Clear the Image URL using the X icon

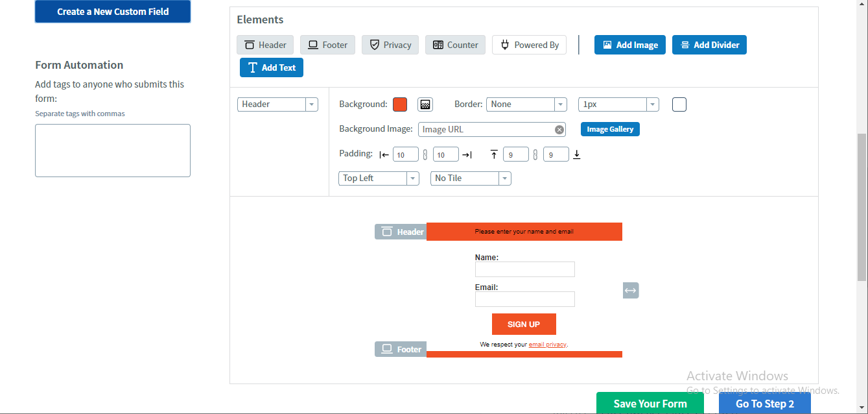coord(559,129)
